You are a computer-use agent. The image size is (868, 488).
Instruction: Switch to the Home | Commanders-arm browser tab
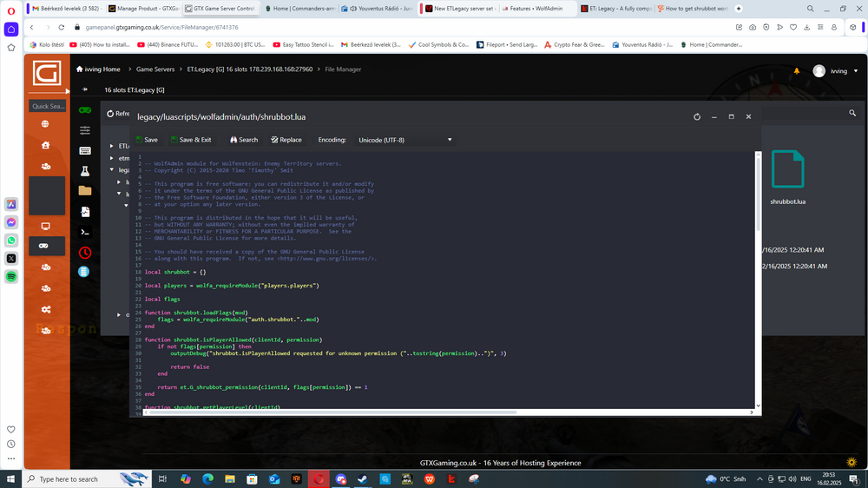[x=299, y=9]
